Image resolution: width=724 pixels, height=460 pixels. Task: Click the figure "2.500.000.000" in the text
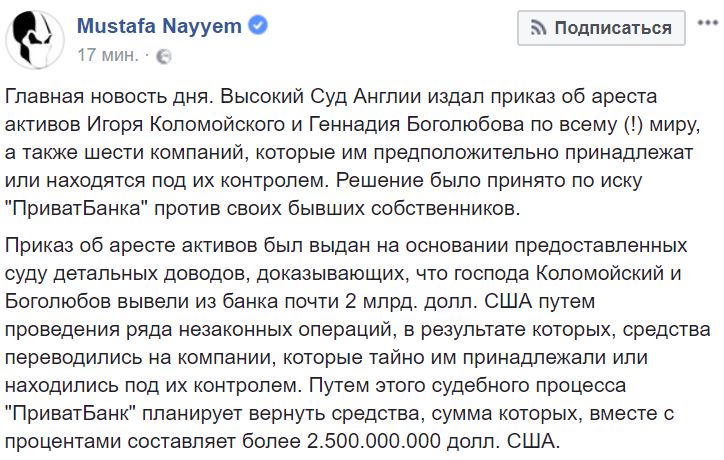click(x=374, y=442)
